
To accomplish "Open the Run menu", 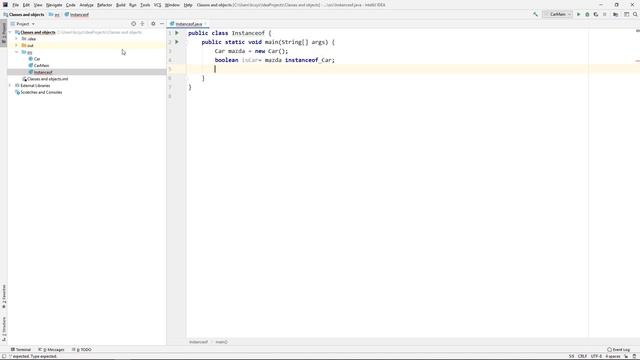I will point(133,5).
